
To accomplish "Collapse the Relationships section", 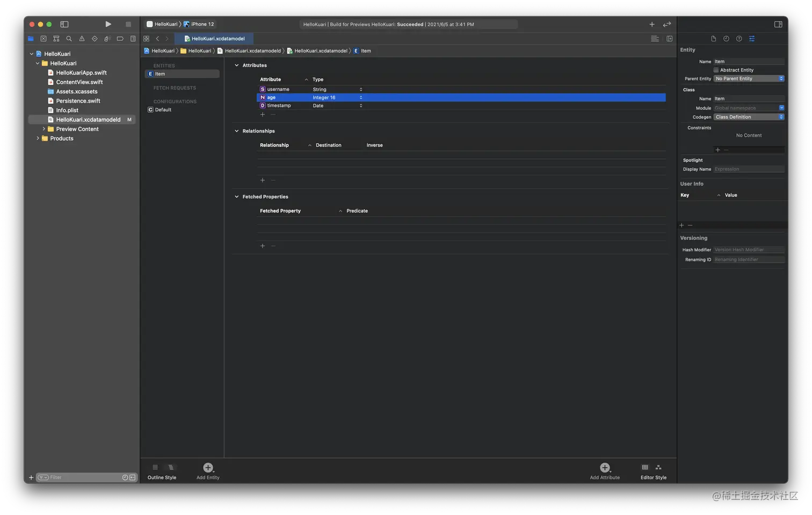I will 237,130.
